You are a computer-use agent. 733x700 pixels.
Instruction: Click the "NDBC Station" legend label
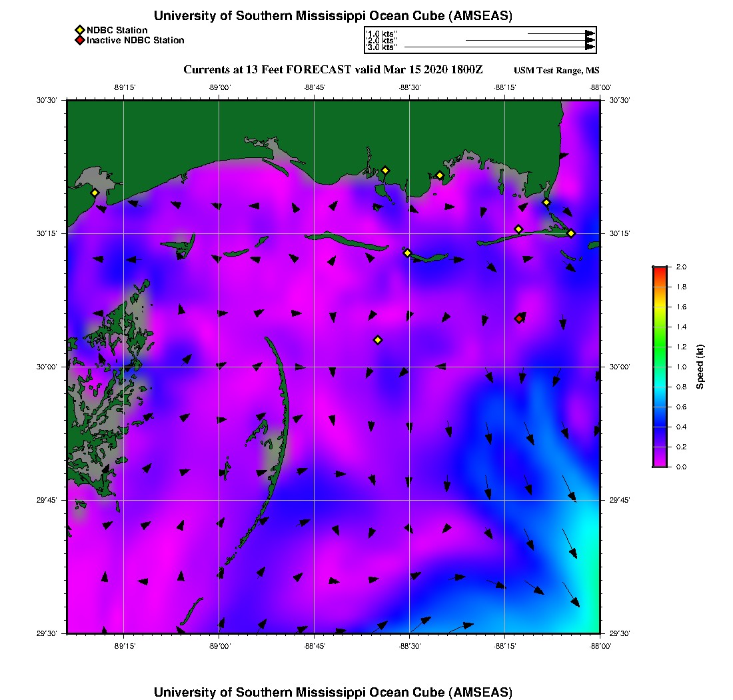(117, 30)
